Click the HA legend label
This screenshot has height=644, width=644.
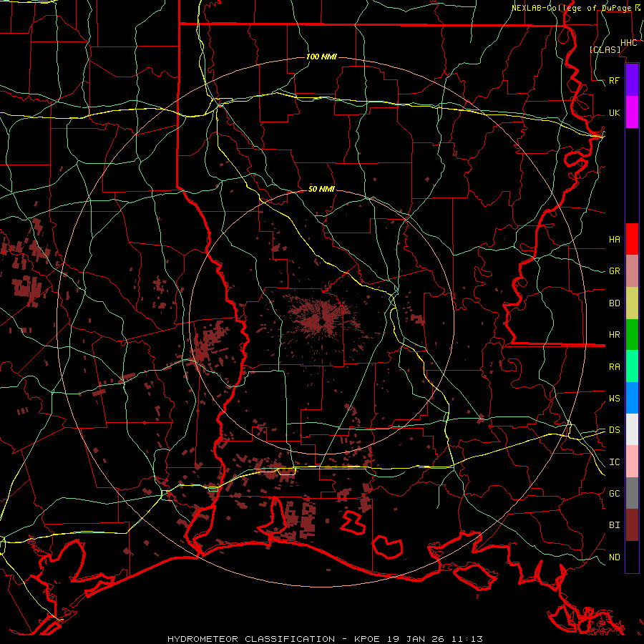[x=614, y=240]
